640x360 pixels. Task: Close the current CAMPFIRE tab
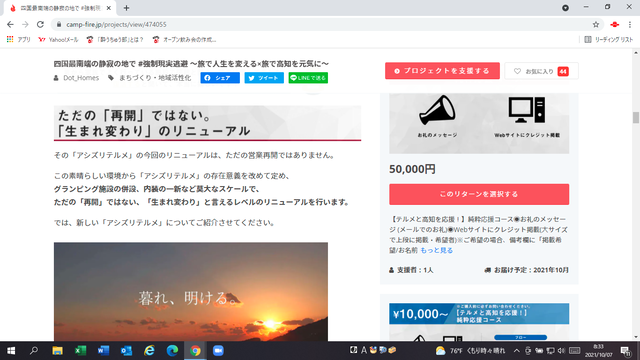pyautogui.click(x=109, y=8)
